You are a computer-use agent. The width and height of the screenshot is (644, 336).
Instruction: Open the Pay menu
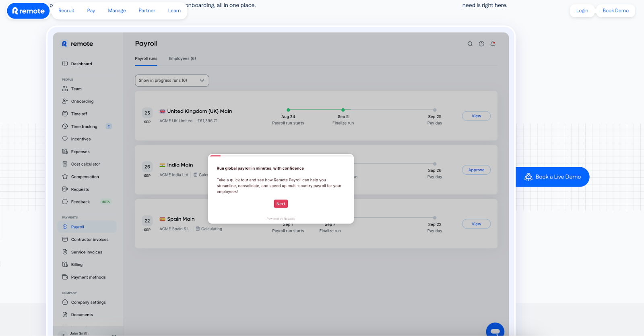[x=91, y=11]
